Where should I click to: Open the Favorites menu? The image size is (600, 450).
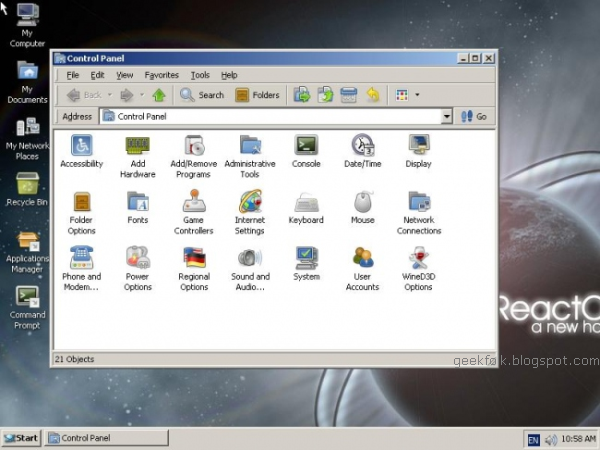click(161, 75)
